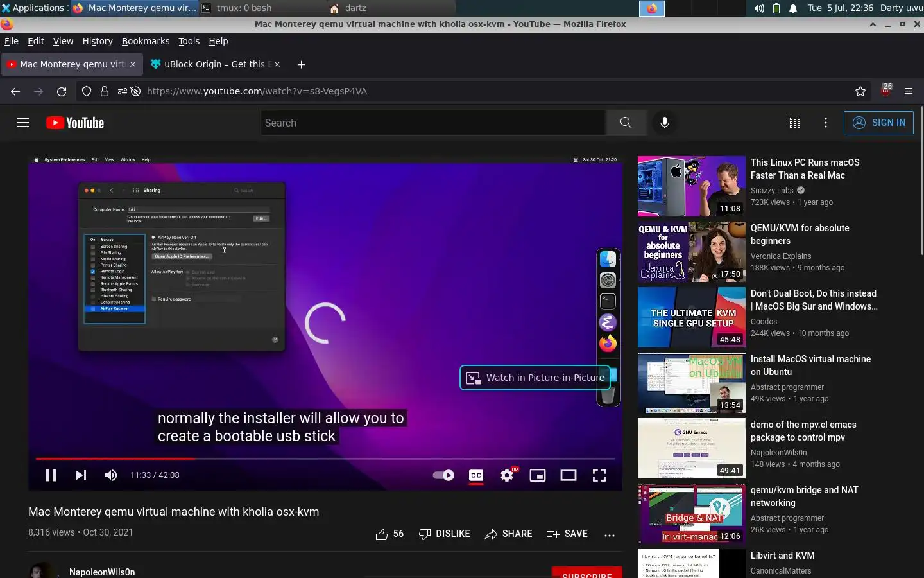Image resolution: width=924 pixels, height=578 pixels.
Task: Open 'This Linux PC Runs macOS' thumbnail
Action: [692, 186]
